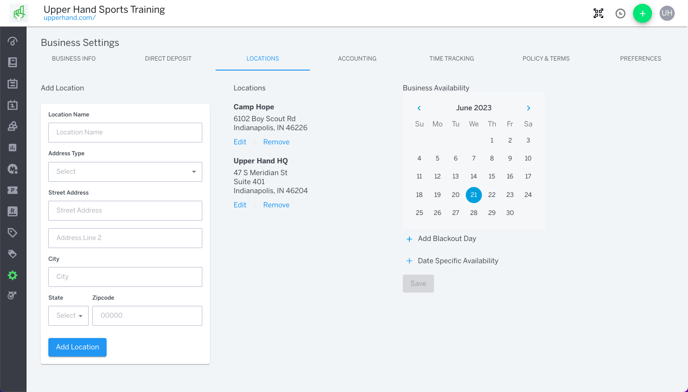The width and height of the screenshot is (688, 392).
Task: Remove the Camp Hope location
Action: point(276,142)
